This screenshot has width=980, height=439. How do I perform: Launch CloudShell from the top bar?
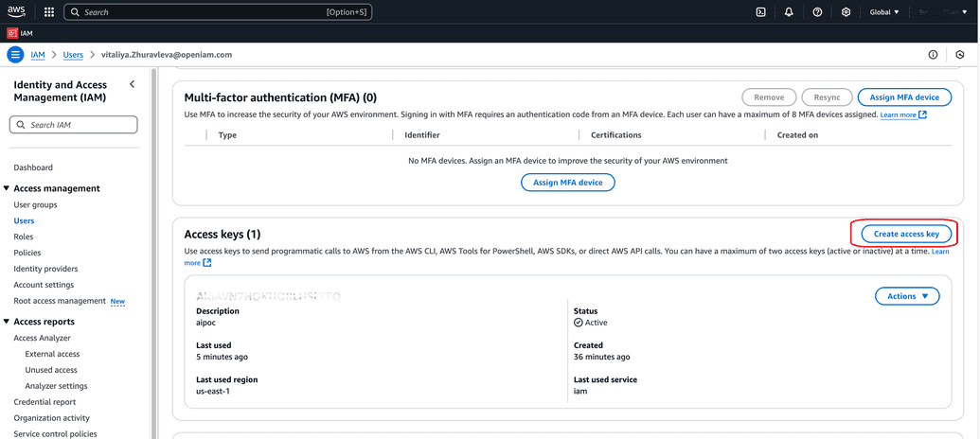click(x=760, y=12)
